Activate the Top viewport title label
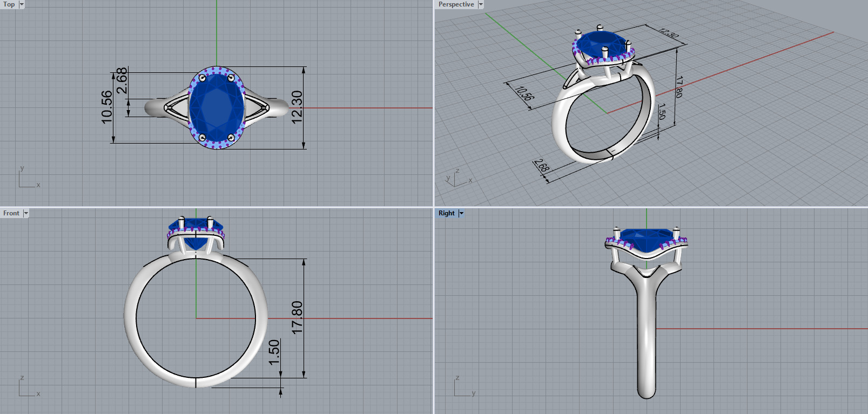This screenshot has width=868, height=414. click(9, 4)
